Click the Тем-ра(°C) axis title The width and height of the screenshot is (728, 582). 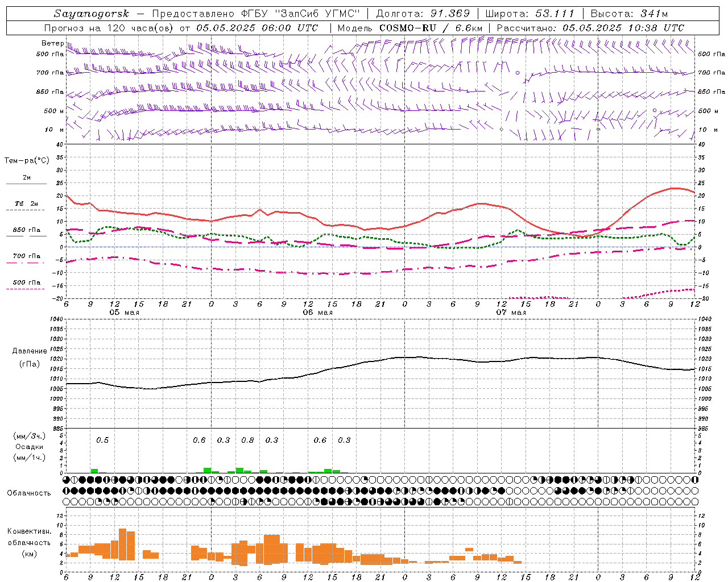click(27, 161)
